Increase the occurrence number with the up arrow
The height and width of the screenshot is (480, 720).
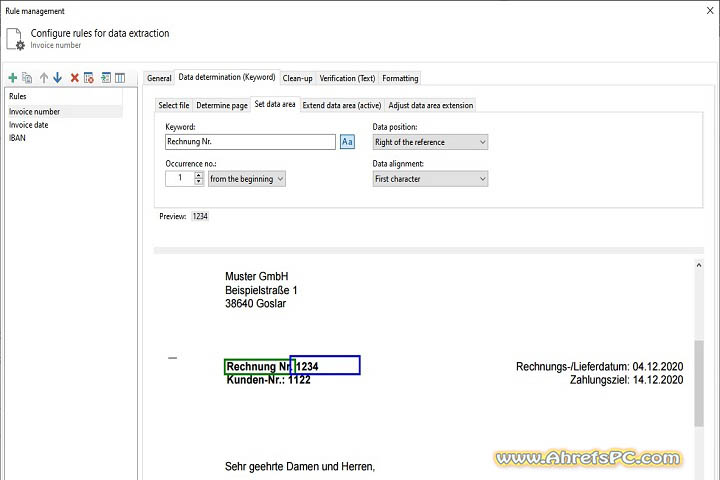coord(198,175)
